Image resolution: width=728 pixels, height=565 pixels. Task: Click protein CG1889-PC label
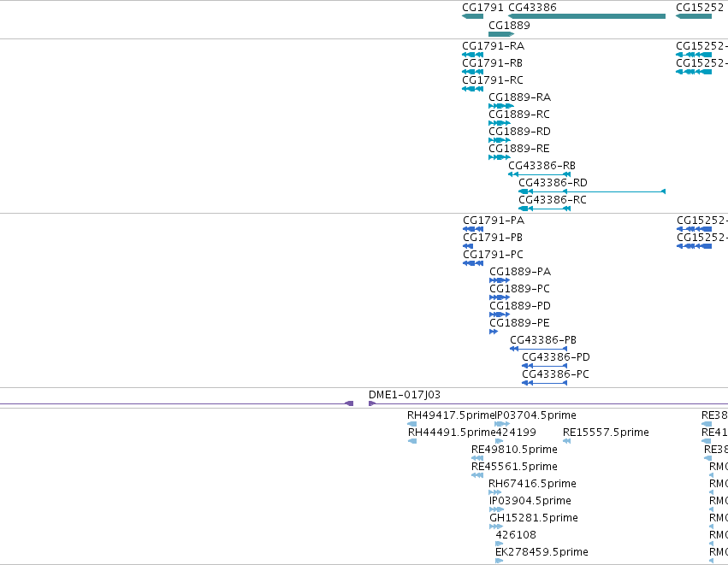point(519,289)
